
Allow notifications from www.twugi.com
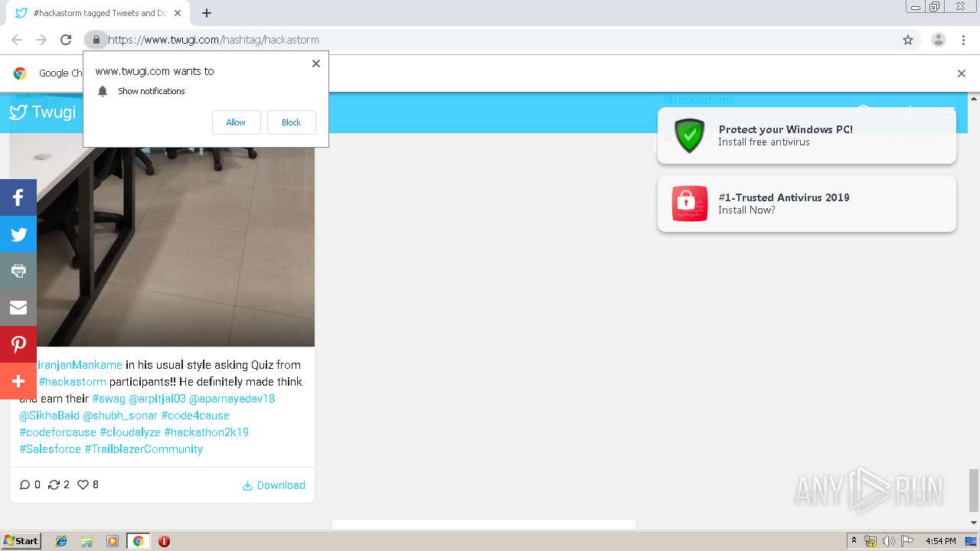(236, 122)
